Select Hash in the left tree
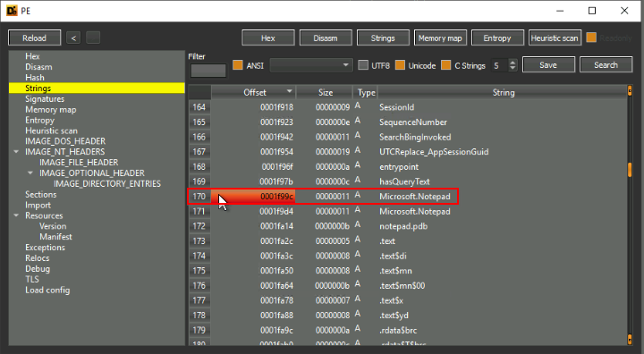Image resolution: width=644 pixels, height=354 pixels. [35, 78]
